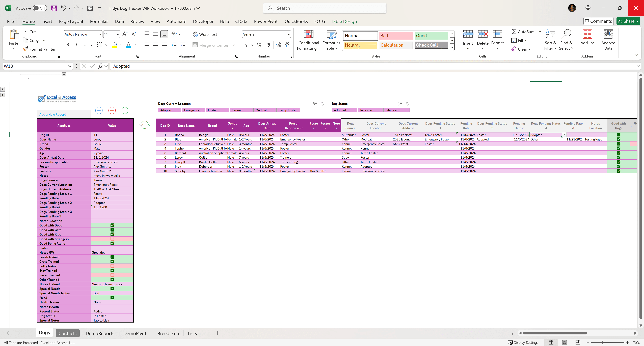Click the blue plus add record icon

(99, 110)
